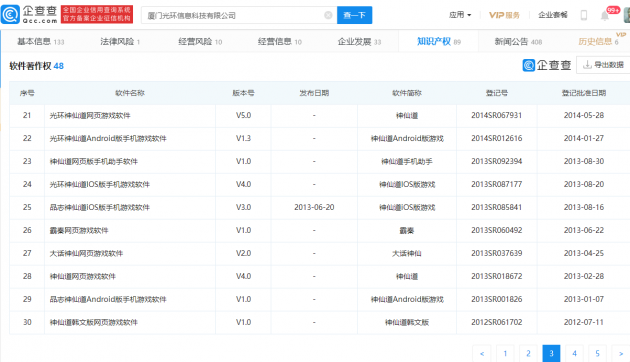Click the red 全国企业信用查询系统 banner
The image size is (630, 362).
(97, 14)
